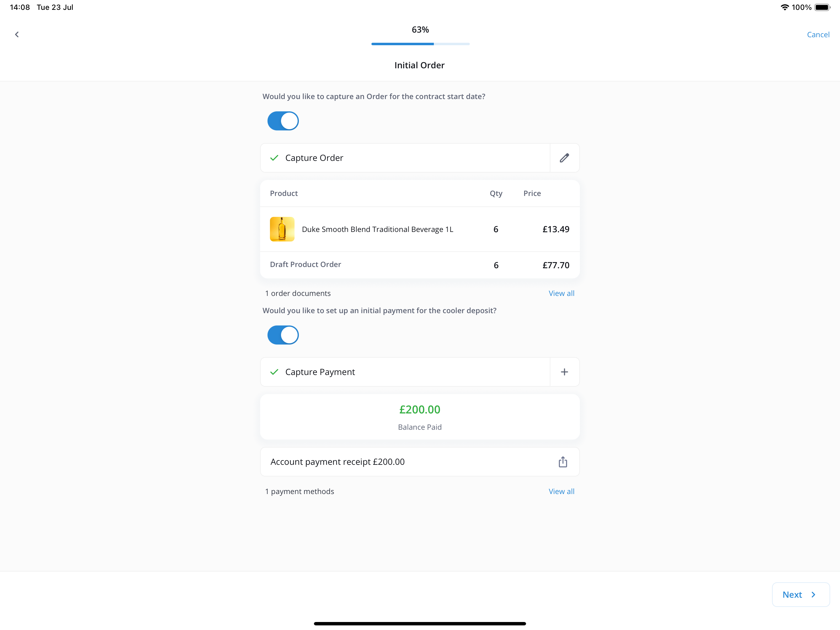Click the Product column header
This screenshot has width=840, height=630.
click(x=284, y=193)
